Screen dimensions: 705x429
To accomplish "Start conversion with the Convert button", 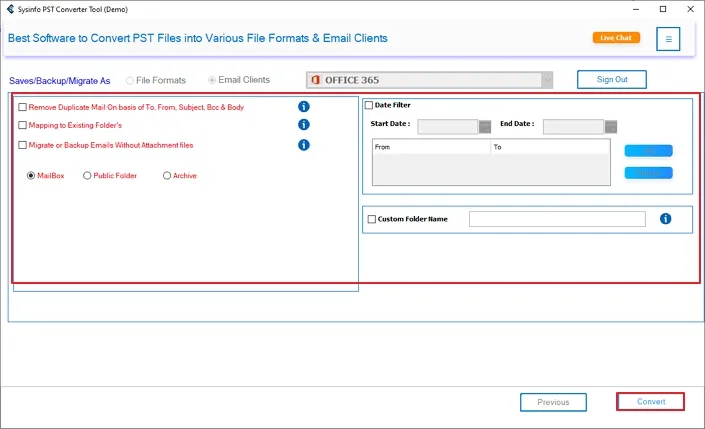I will click(651, 402).
